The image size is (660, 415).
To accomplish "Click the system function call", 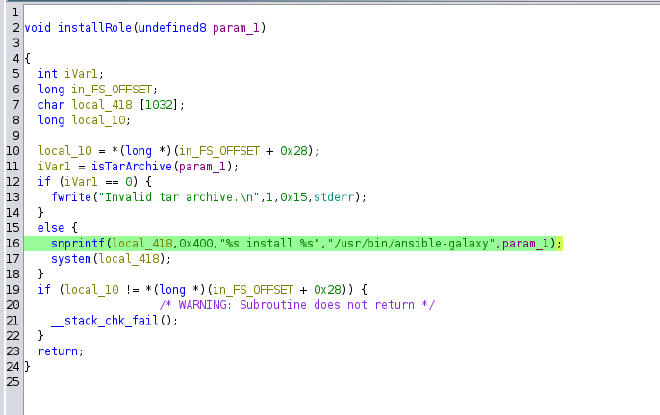I will pyautogui.click(x=71, y=259).
